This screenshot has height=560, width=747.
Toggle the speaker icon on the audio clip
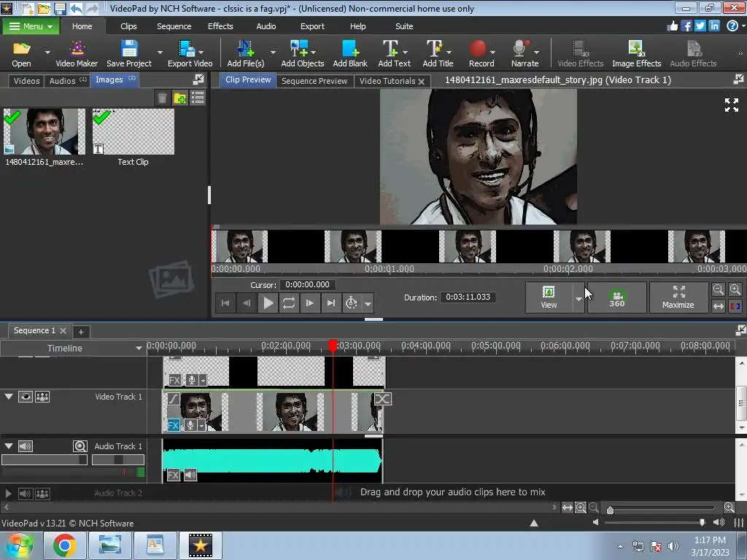pyautogui.click(x=190, y=475)
